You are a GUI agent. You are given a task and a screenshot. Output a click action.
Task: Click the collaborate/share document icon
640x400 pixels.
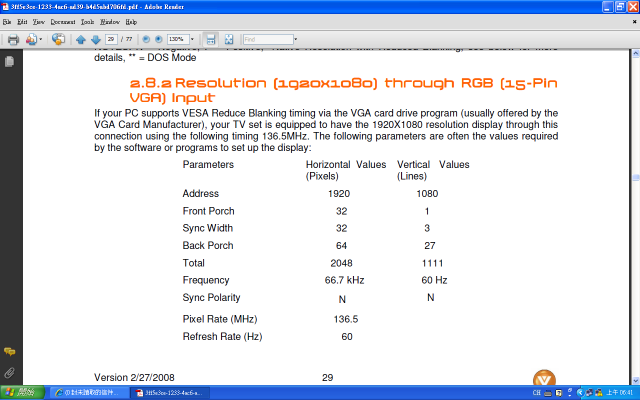tap(31, 40)
